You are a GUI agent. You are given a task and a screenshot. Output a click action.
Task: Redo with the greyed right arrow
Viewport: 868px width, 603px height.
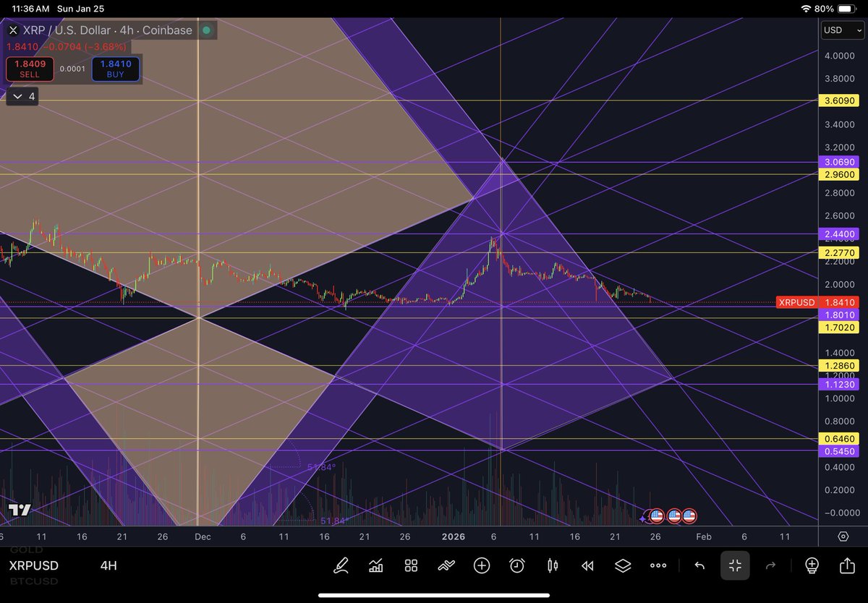click(770, 565)
